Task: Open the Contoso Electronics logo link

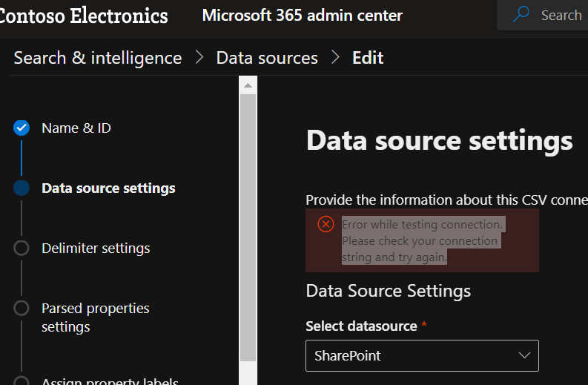Action: coord(84,15)
